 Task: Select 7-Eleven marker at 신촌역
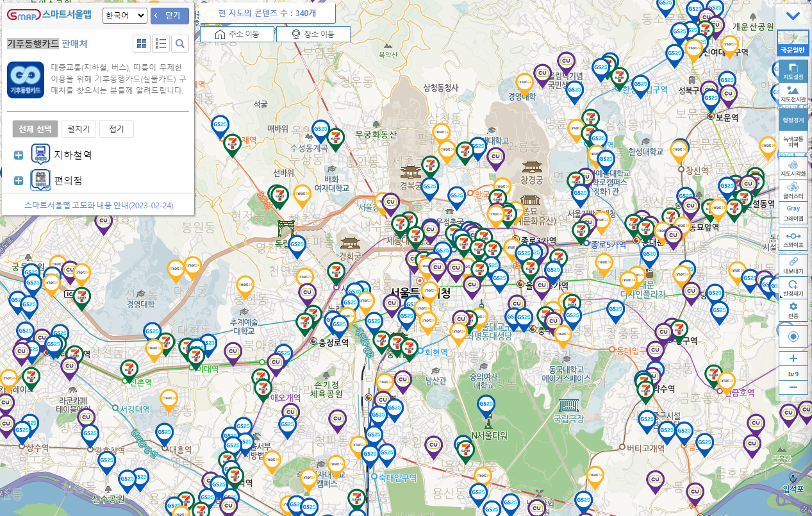click(129, 370)
